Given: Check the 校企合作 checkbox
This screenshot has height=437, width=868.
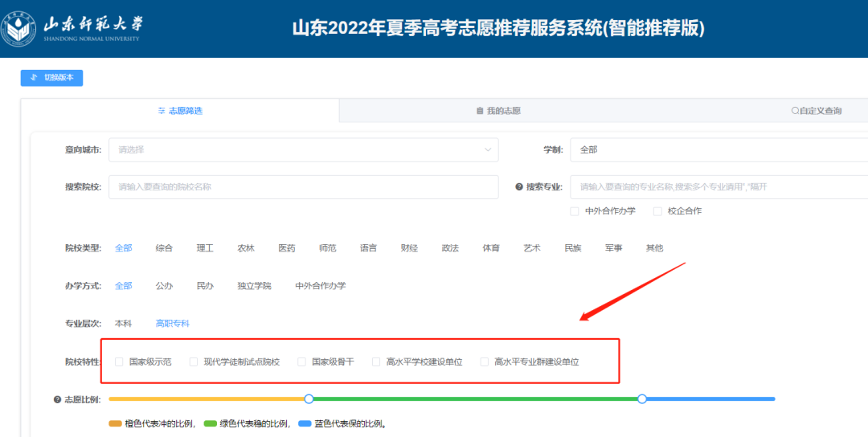Looking at the screenshot, I should coord(657,211).
